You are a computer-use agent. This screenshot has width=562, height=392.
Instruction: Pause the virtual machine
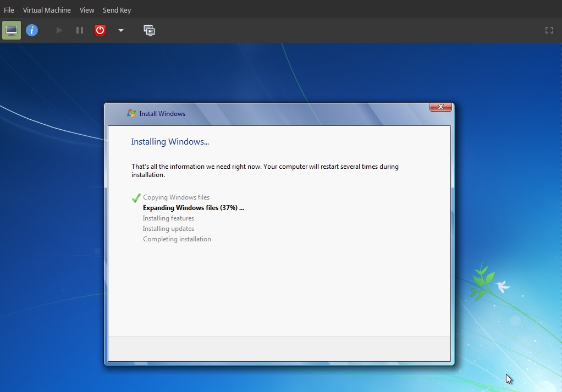(80, 30)
